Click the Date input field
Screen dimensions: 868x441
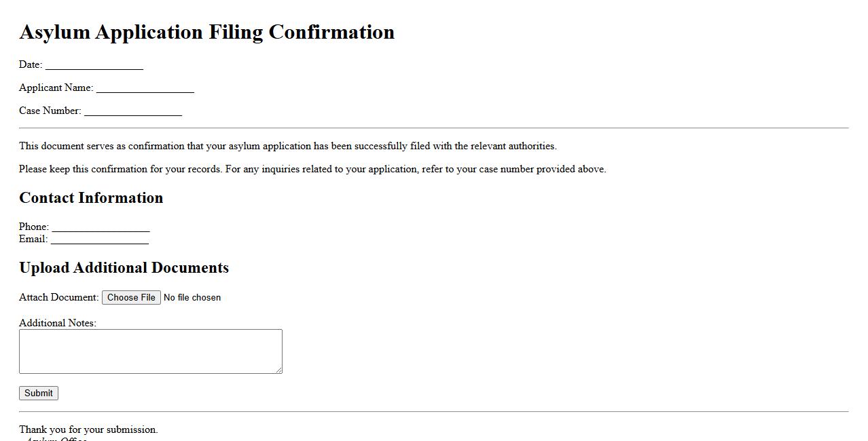(x=94, y=64)
